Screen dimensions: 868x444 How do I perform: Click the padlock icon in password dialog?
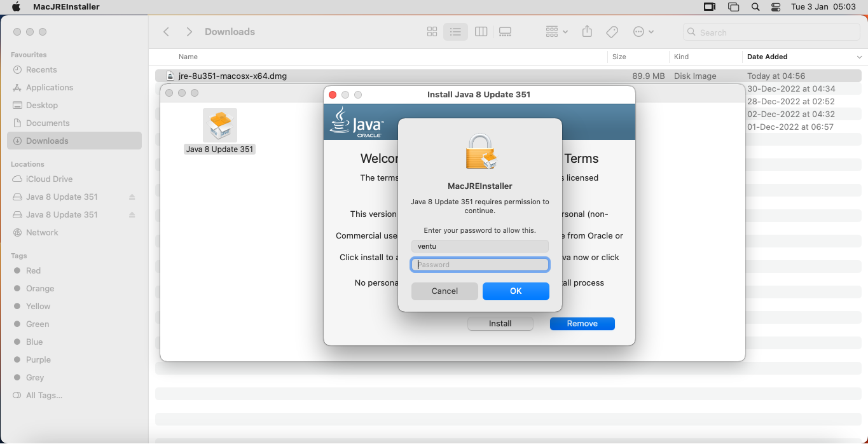tap(480, 151)
